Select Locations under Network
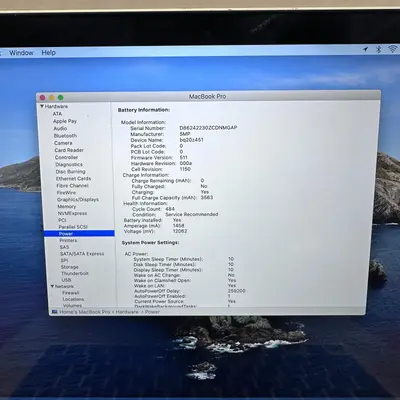This screenshot has height=400, width=400. click(73, 299)
